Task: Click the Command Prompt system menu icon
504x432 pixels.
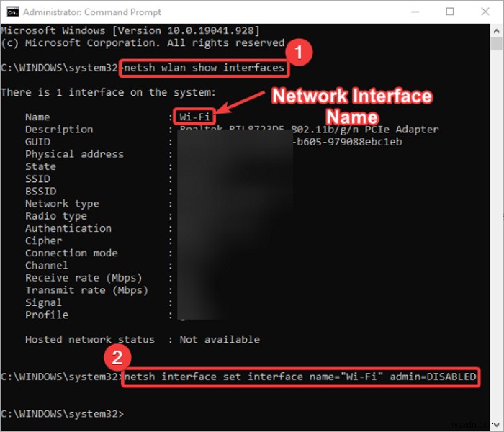Action: click(x=12, y=12)
